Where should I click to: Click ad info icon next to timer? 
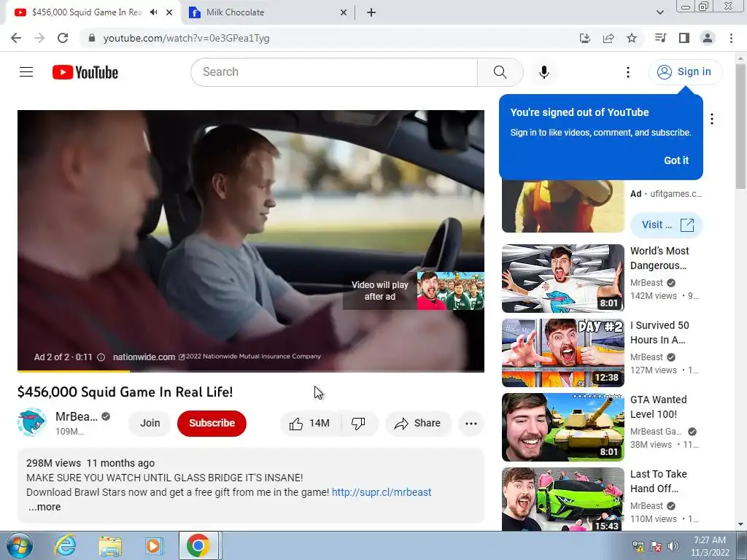pos(101,357)
